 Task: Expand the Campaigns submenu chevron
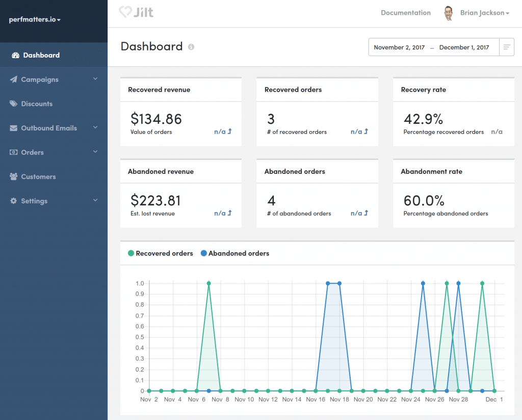point(95,79)
